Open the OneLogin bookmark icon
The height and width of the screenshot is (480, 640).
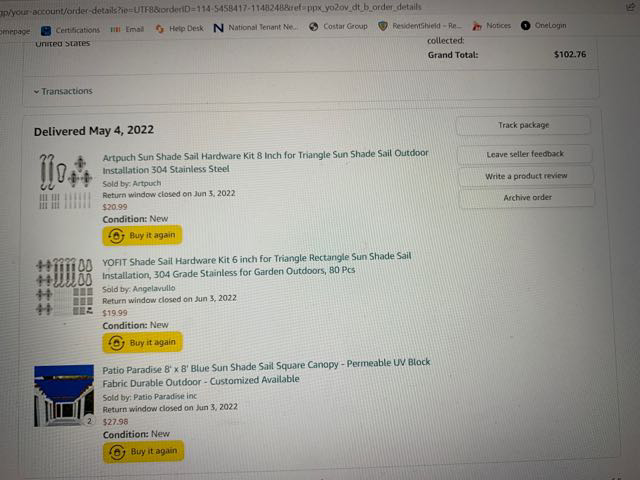tap(525, 25)
